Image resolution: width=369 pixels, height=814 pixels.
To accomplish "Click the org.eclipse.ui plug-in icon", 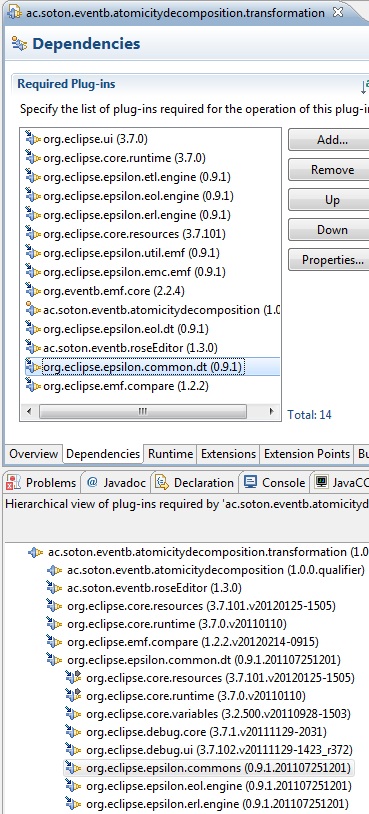I will point(33,139).
